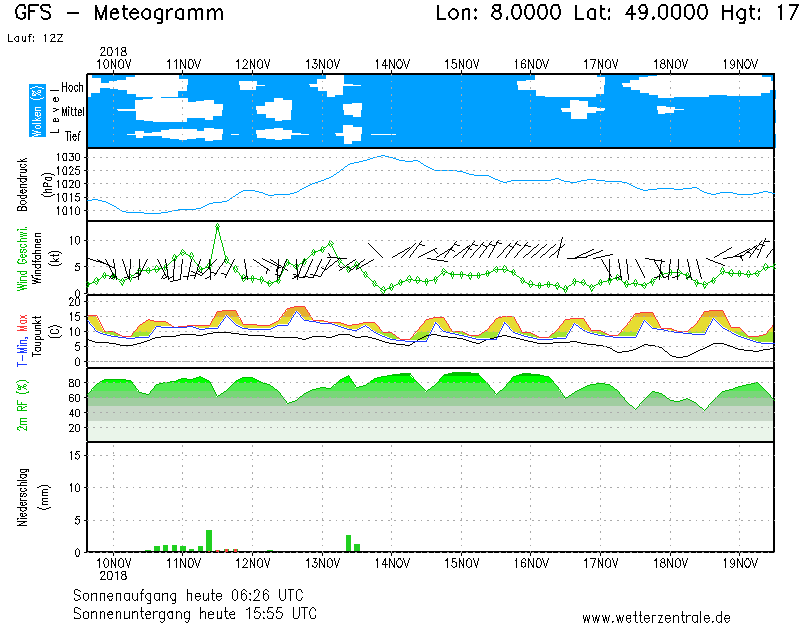800x625 pixels.
Task: Click the Sonnenuntergang heute 15:55 UTC text
Action: (x=195, y=612)
